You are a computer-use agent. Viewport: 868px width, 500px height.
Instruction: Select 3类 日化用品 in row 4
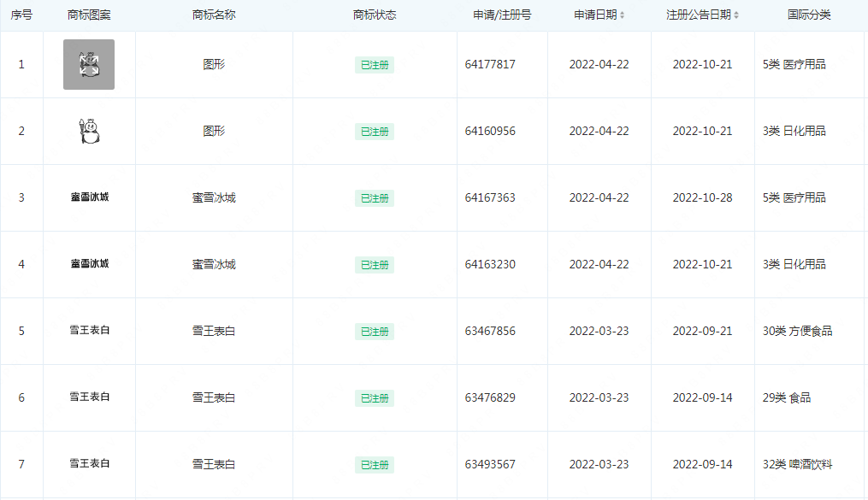coord(794,264)
